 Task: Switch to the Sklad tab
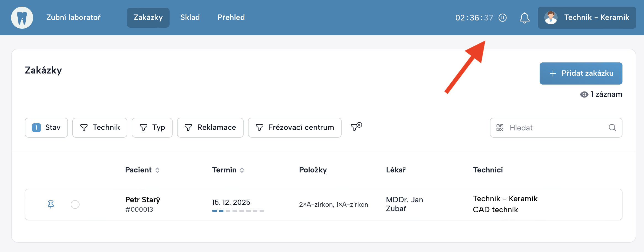pos(190,17)
